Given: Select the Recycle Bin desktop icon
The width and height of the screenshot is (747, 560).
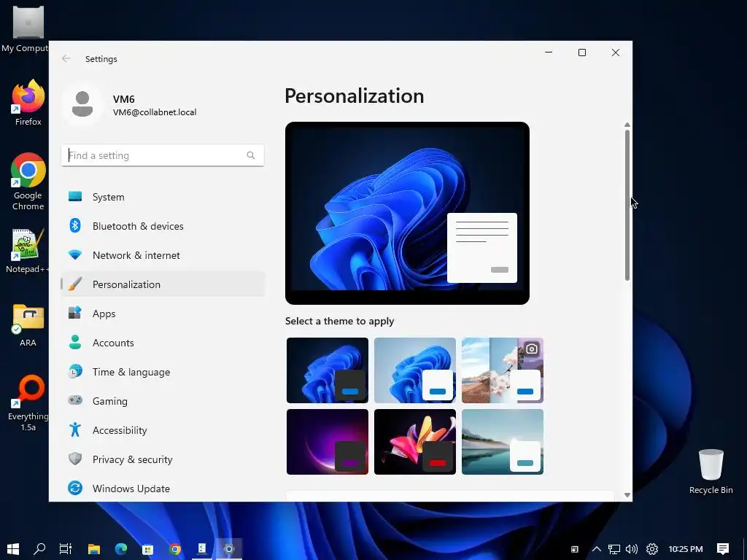Looking at the screenshot, I should tap(711, 472).
